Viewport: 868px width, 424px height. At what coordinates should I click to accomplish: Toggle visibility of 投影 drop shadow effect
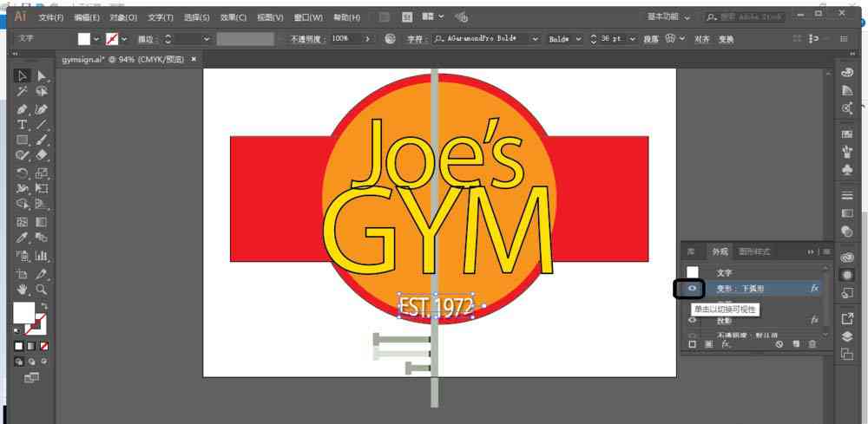tap(692, 320)
